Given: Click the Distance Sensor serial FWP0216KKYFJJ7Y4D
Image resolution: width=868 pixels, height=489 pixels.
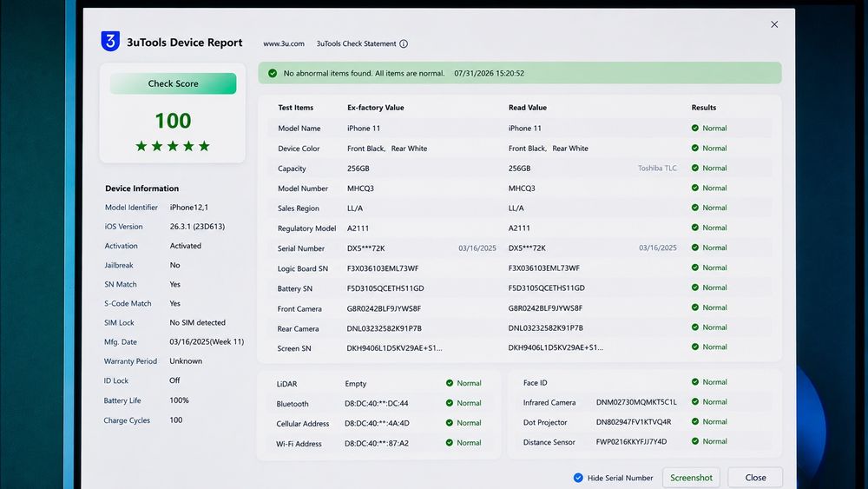Looking at the screenshot, I should [x=631, y=442].
